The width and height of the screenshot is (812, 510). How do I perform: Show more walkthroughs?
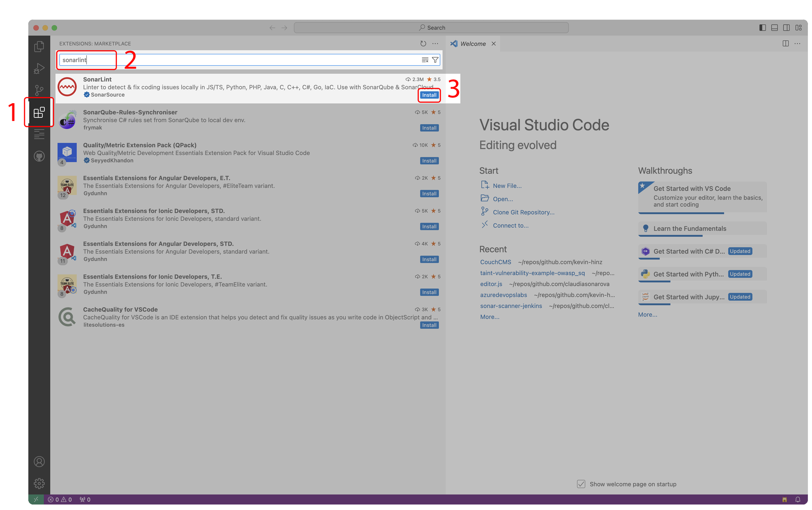[648, 315]
